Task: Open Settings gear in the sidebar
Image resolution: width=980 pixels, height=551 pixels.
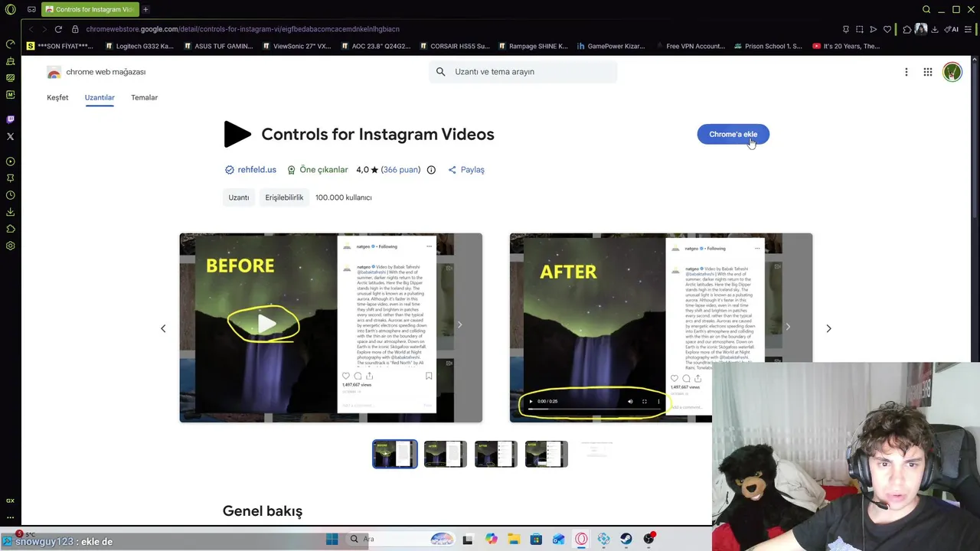Action: (10, 246)
